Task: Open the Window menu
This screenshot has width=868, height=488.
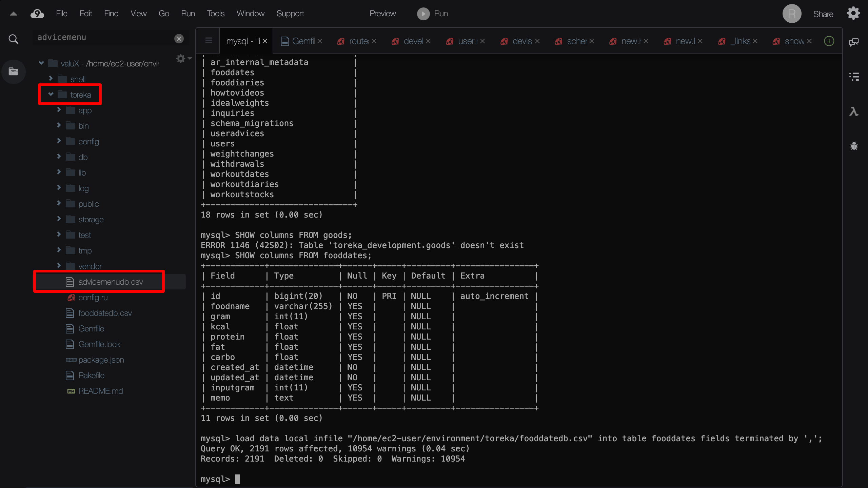Action: tap(250, 14)
